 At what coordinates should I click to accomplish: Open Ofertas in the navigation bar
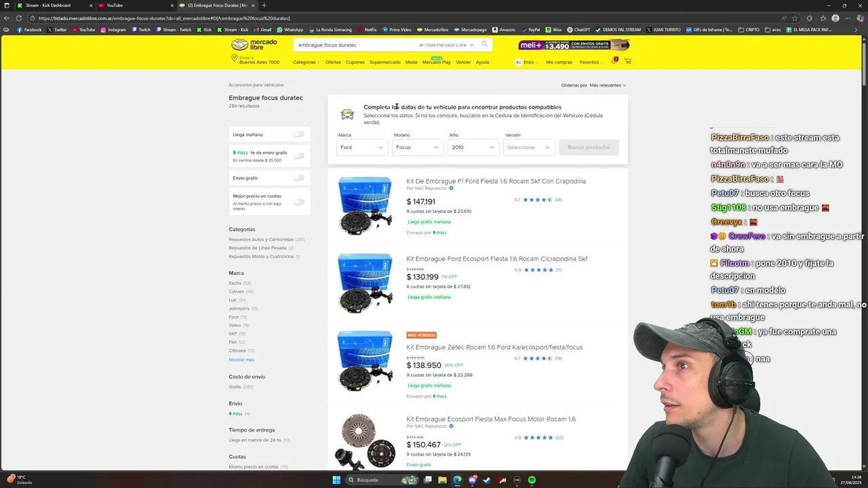pyautogui.click(x=333, y=62)
